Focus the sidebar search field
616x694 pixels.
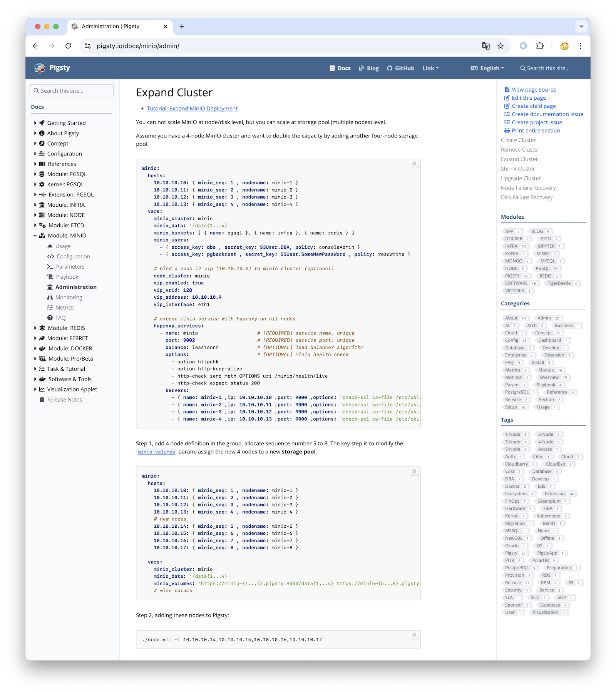point(72,91)
